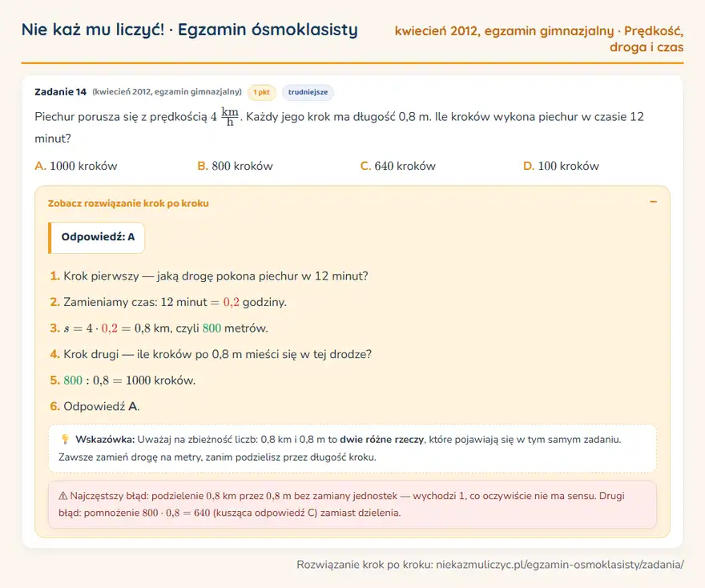Click the km/h fraction in the problem text

tap(230, 116)
